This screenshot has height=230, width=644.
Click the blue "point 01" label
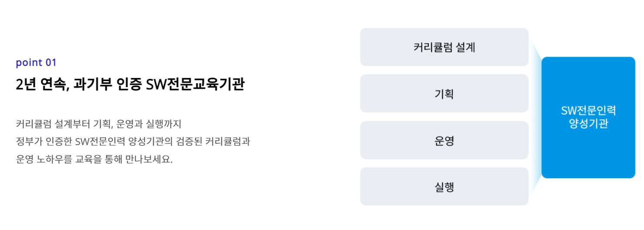pyautogui.click(x=36, y=63)
